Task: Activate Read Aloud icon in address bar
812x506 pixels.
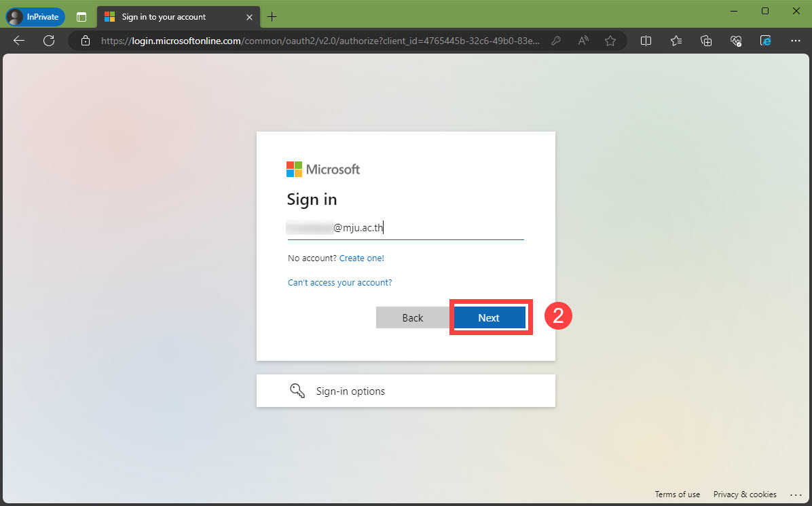Action: pos(583,41)
